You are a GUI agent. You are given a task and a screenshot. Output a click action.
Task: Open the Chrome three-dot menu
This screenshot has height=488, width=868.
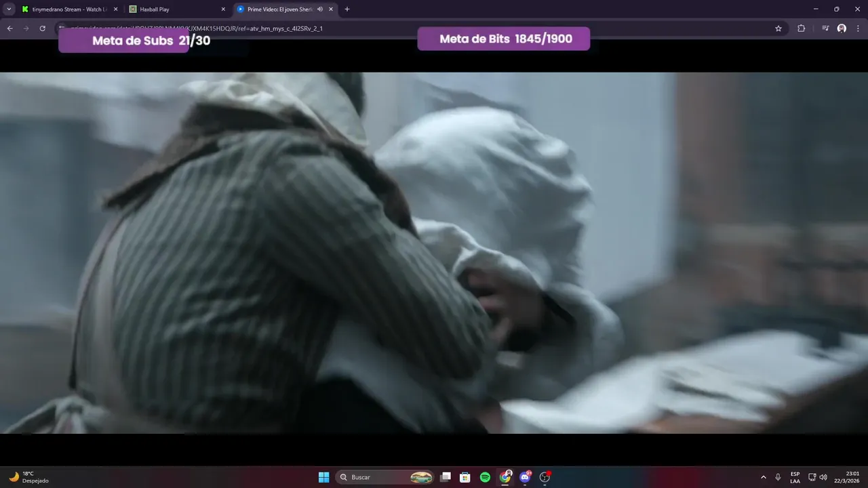[x=859, y=28]
